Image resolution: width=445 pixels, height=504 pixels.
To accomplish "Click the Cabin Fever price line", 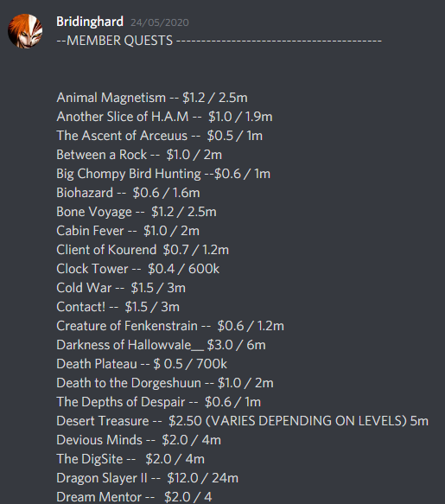I will click(128, 231).
